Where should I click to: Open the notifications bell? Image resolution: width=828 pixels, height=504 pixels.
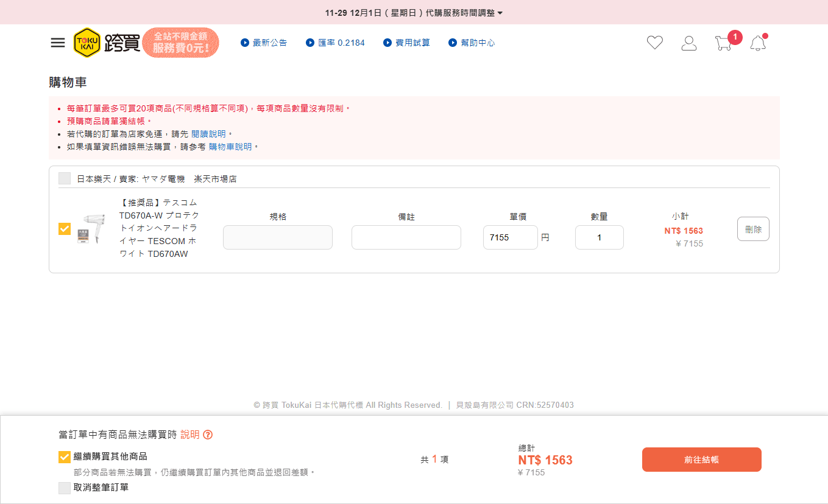(x=757, y=43)
